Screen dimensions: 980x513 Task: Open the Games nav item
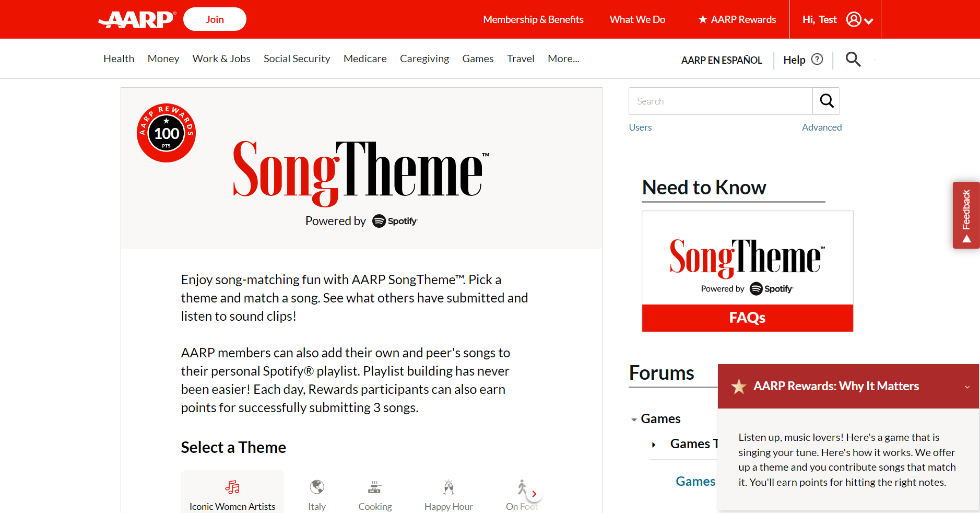click(x=478, y=59)
